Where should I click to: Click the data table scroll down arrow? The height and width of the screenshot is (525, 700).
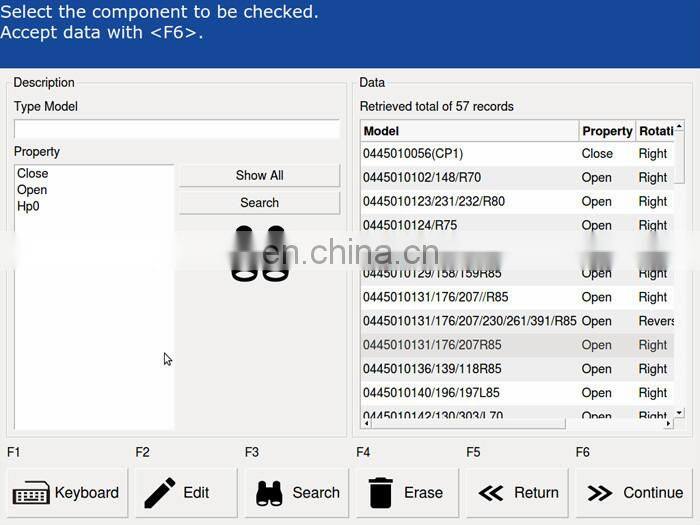click(x=680, y=412)
